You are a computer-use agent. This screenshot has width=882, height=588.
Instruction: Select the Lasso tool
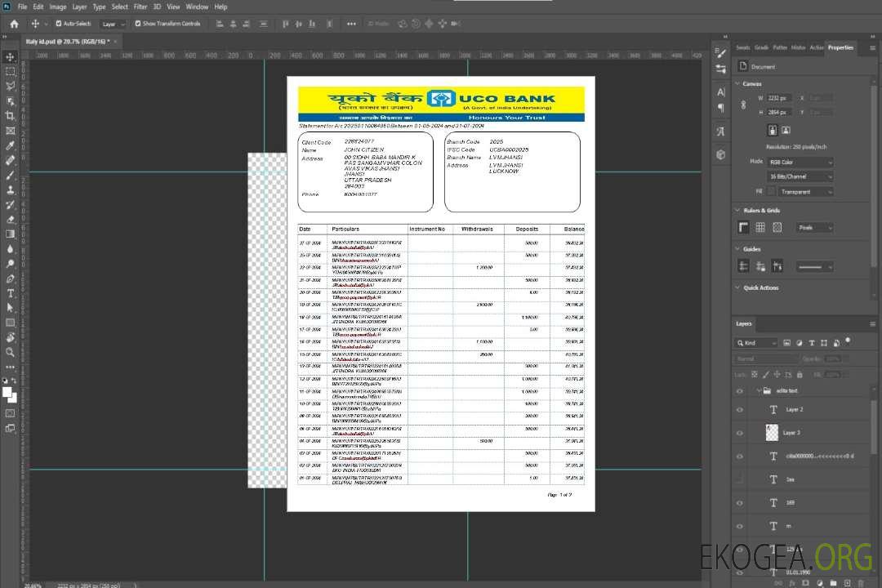click(10, 86)
